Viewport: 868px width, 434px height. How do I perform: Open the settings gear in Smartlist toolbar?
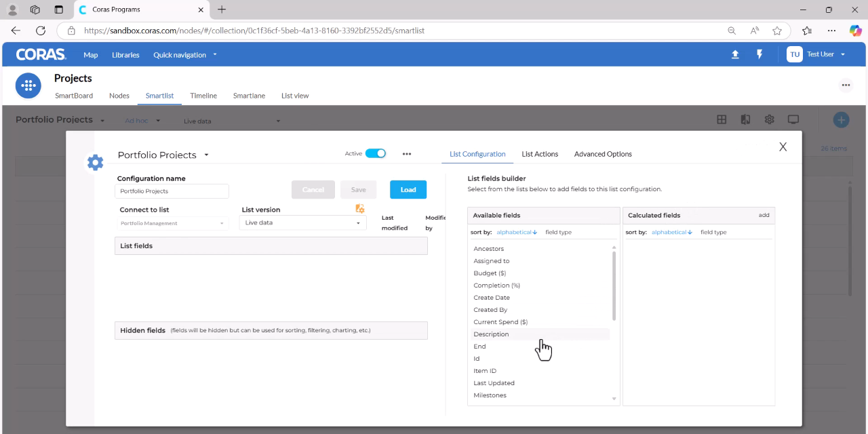click(x=769, y=119)
